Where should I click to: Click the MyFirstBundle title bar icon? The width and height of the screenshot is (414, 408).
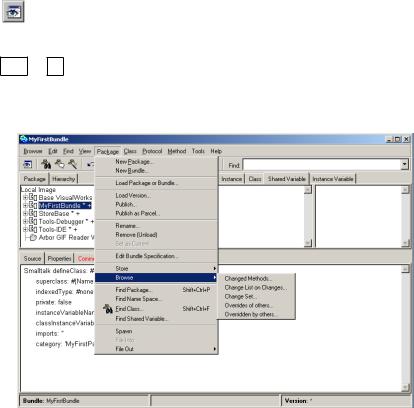(x=23, y=139)
